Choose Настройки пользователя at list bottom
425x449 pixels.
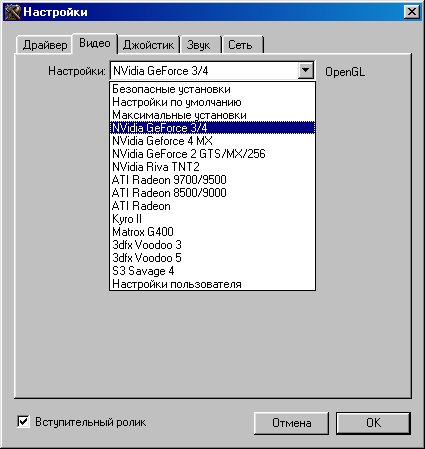click(x=212, y=284)
